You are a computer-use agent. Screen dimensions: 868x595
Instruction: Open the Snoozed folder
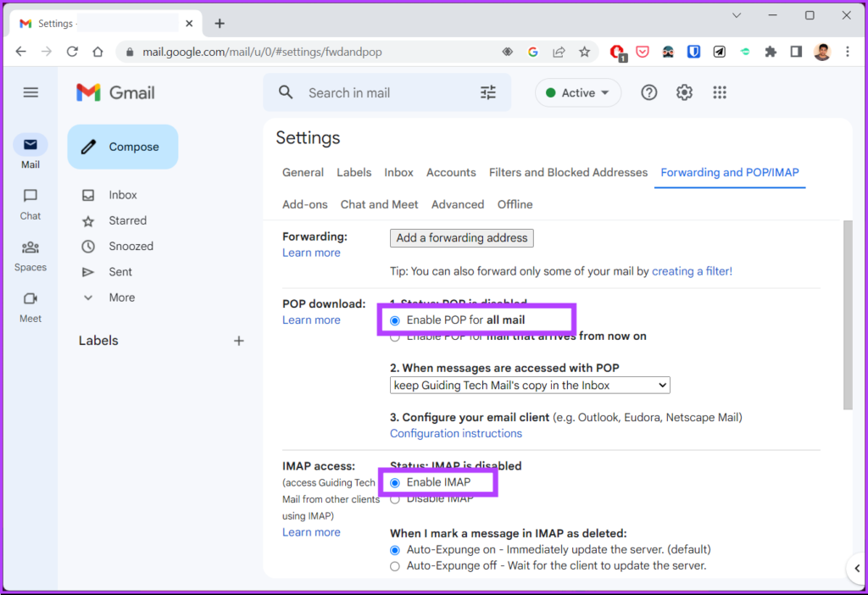click(131, 247)
